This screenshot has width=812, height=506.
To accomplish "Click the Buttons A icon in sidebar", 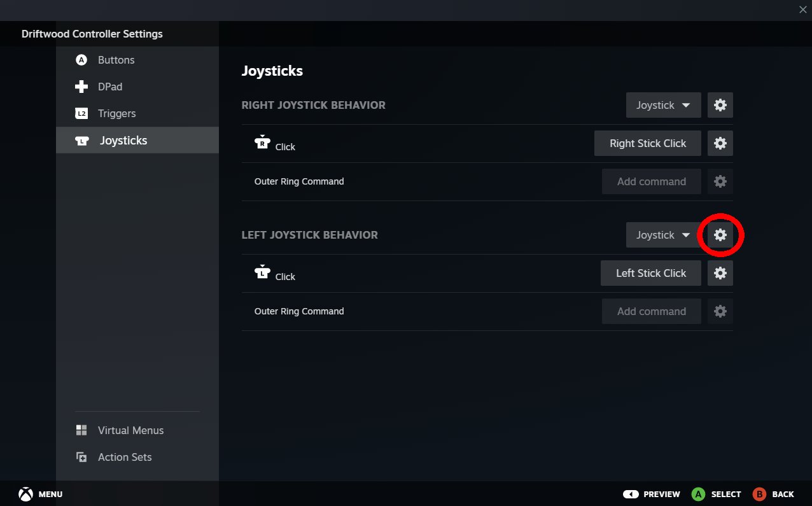I will coord(81,60).
